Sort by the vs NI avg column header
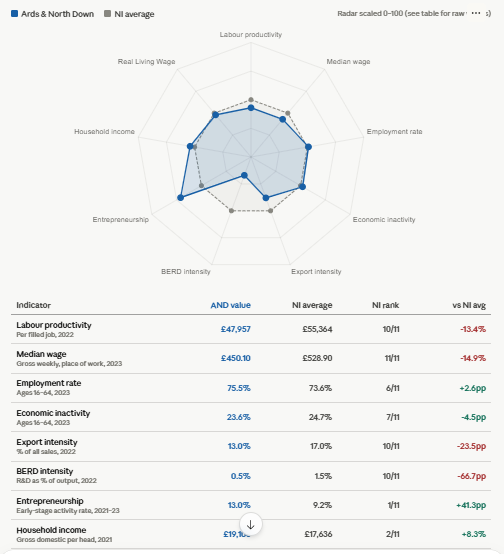 pyautogui.click(x=469, y=305)
